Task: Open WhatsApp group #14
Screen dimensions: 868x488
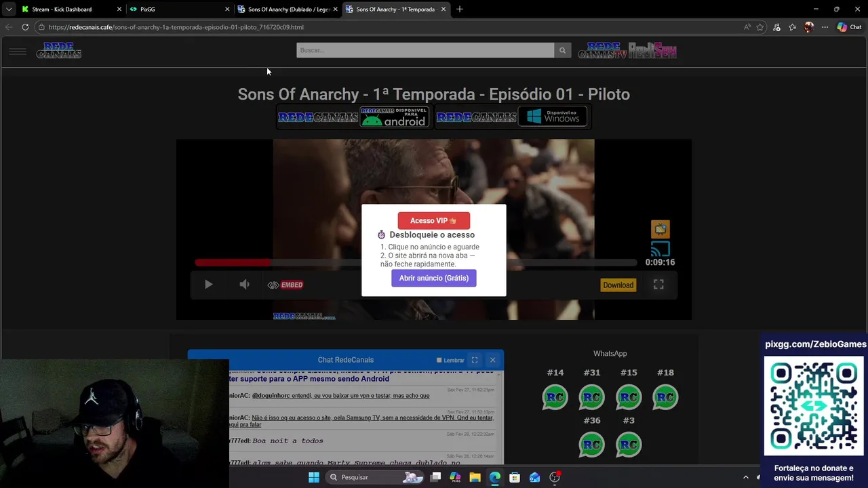Action: (x=555, y=397)
